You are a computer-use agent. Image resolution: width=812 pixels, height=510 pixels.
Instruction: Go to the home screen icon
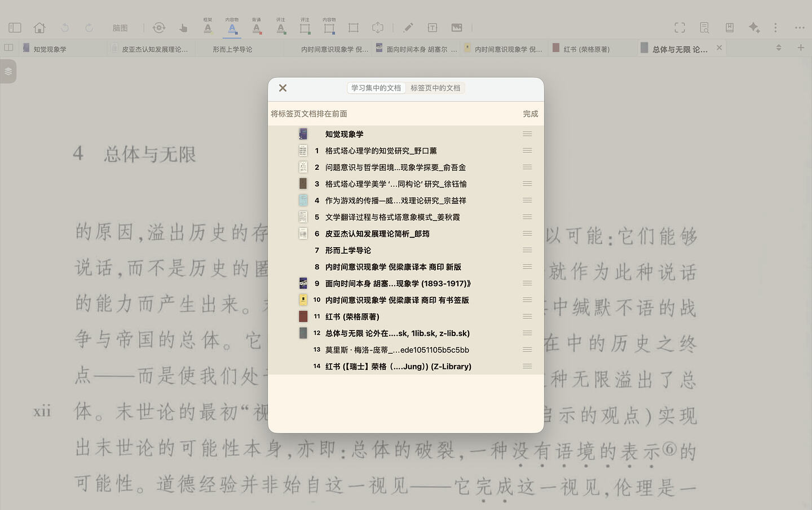click(x=39, y=28)
